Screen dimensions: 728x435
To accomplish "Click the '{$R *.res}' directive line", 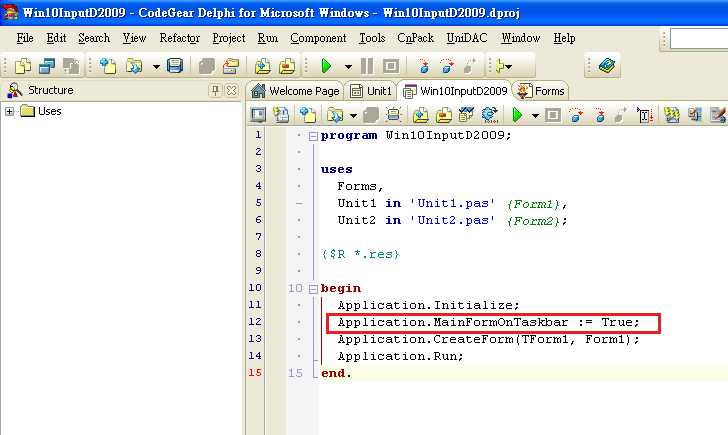I will click(x=360, y=254).
